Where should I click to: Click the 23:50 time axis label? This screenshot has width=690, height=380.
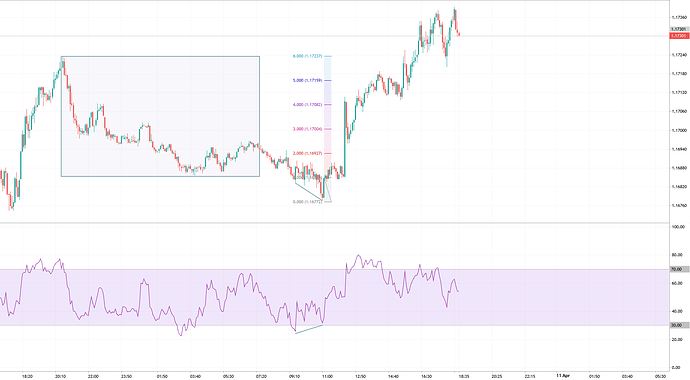click(x=127, y=376)
